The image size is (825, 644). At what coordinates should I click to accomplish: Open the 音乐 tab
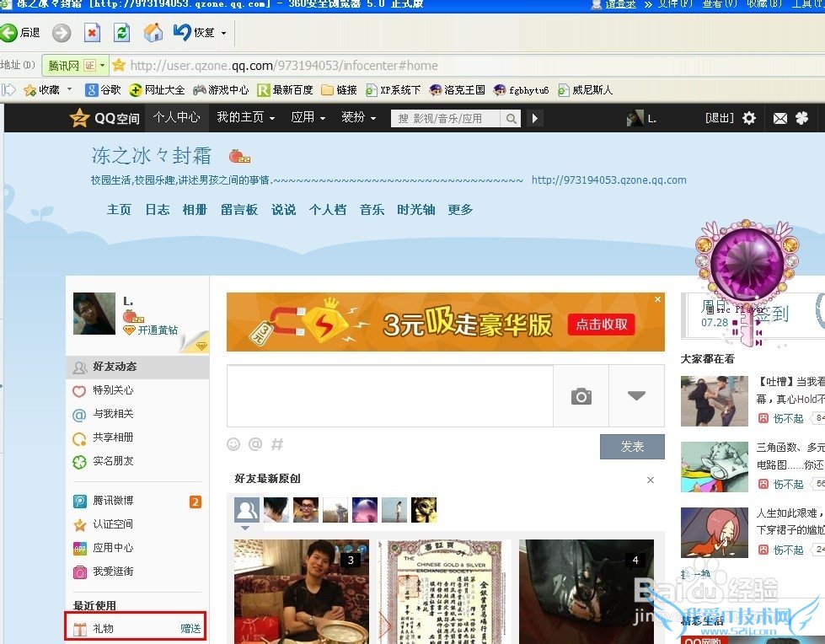372,209
